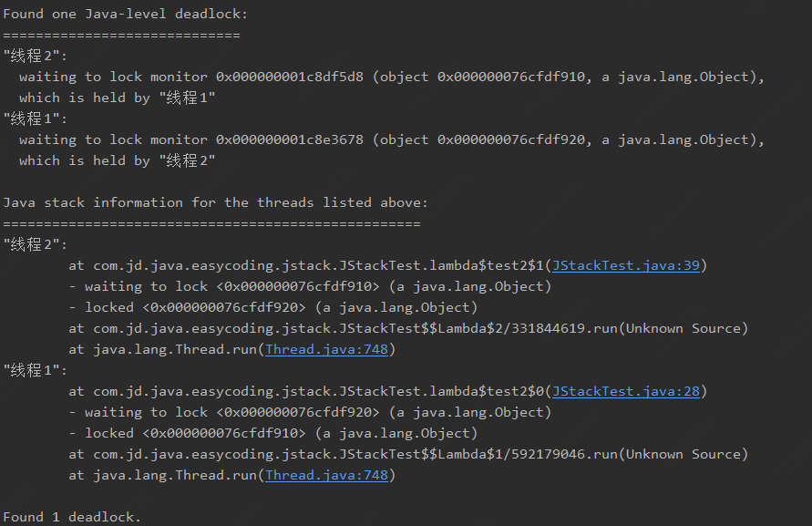This screenshot has width=812, height=526.
Task: Open the JStackTest.java:28 source link
Action: (x=625, y=391)
